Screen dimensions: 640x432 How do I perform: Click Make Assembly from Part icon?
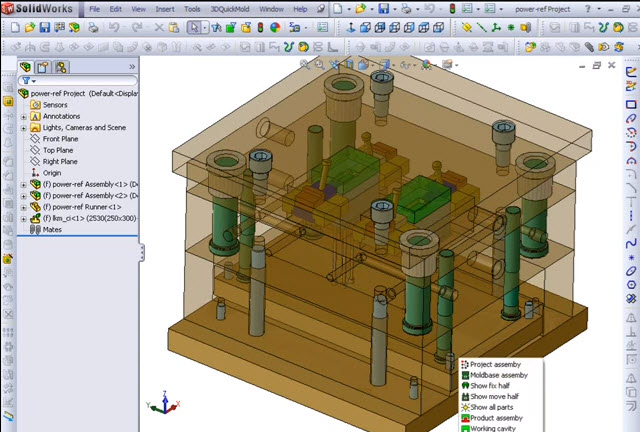(x=74, y=27)
